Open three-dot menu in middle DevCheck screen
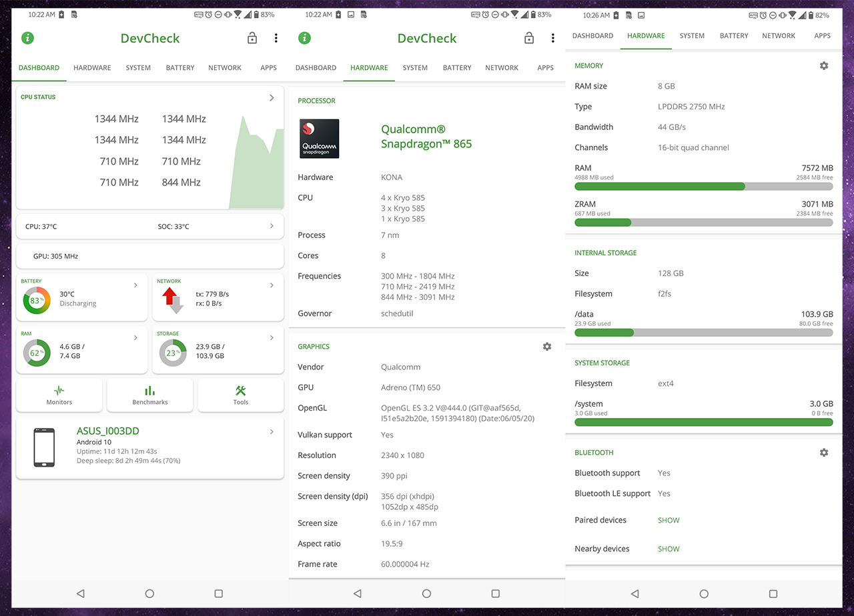 click(x=553, y=38)
